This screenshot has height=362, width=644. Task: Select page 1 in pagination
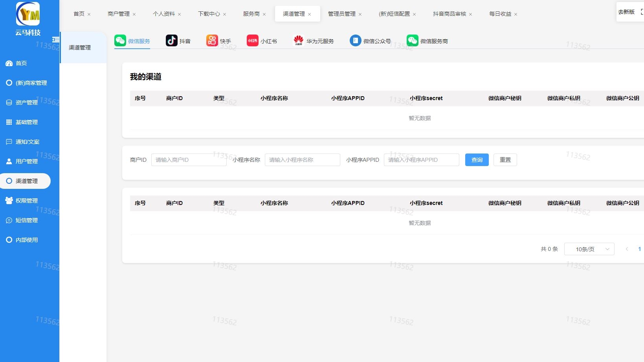click(640, 249)
